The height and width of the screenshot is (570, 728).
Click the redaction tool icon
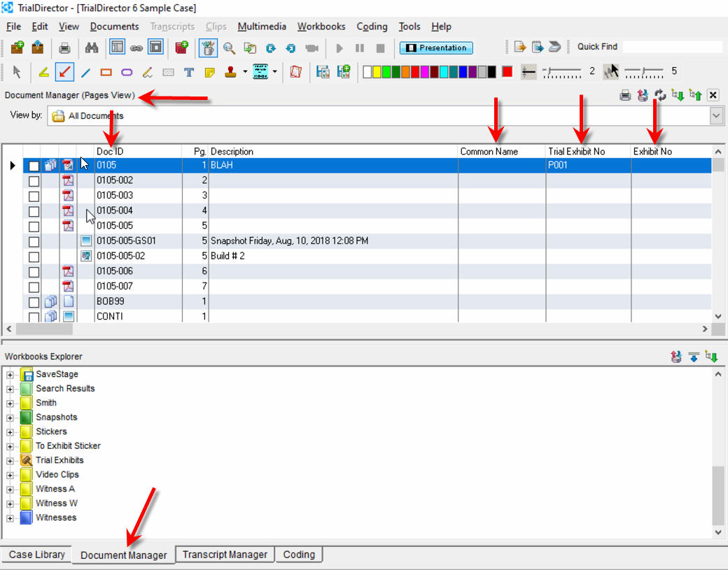tap(168, 72)
